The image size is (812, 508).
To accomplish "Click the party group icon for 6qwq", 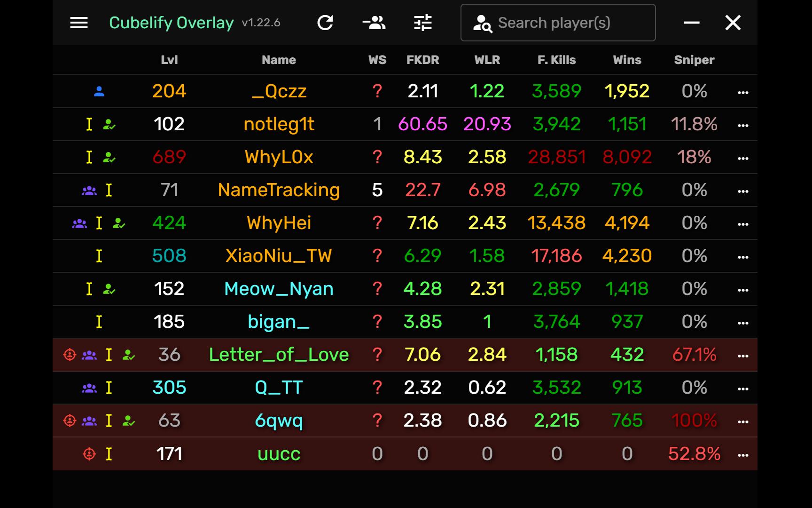I will [89, 421].
